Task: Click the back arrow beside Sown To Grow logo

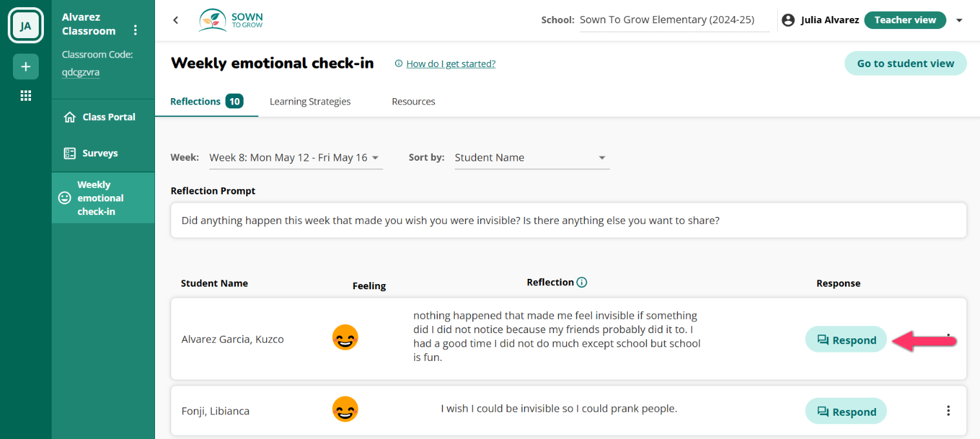Action: point(176,20)
